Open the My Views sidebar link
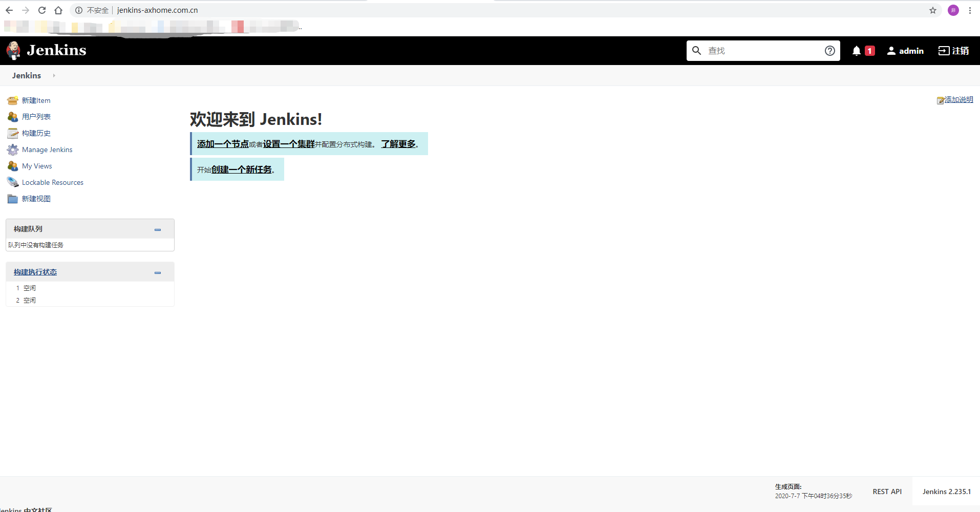 [37, 166]
